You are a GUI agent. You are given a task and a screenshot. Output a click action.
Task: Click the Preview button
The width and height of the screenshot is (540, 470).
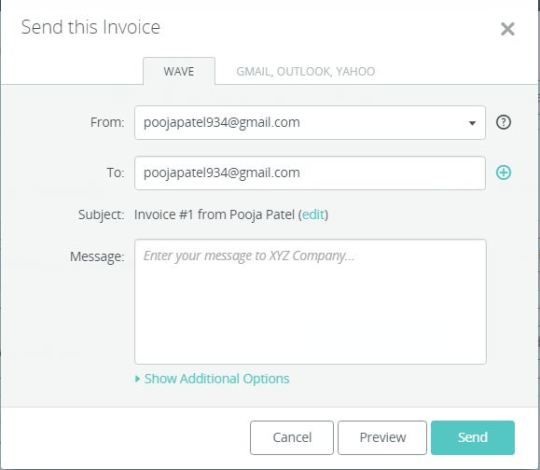(x=382, y=437)
